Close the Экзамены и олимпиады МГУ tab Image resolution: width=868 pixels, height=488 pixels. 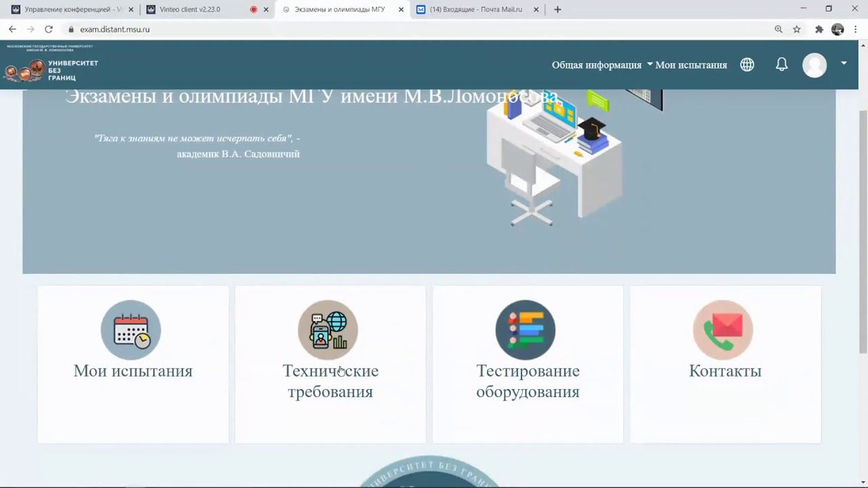(x=401, y=9)
